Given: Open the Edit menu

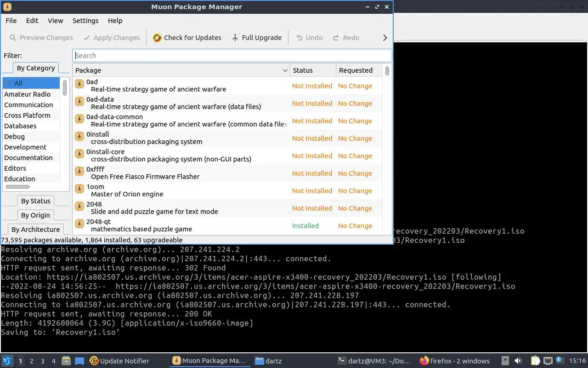Looking at the screenshot, I should coord(32,21).
